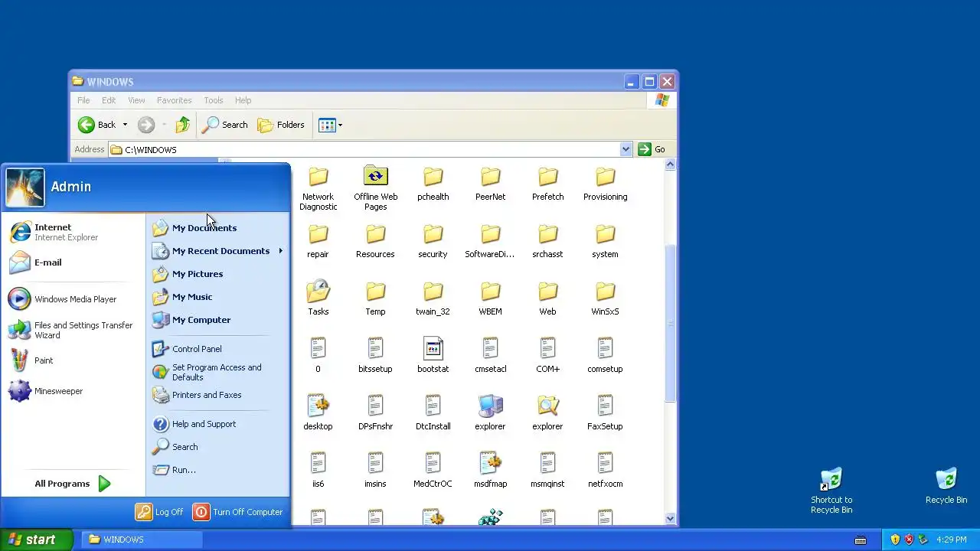Open My Documents in Start menu
Viewport: 980px width, 551px height.
click(x=217, y=228)
